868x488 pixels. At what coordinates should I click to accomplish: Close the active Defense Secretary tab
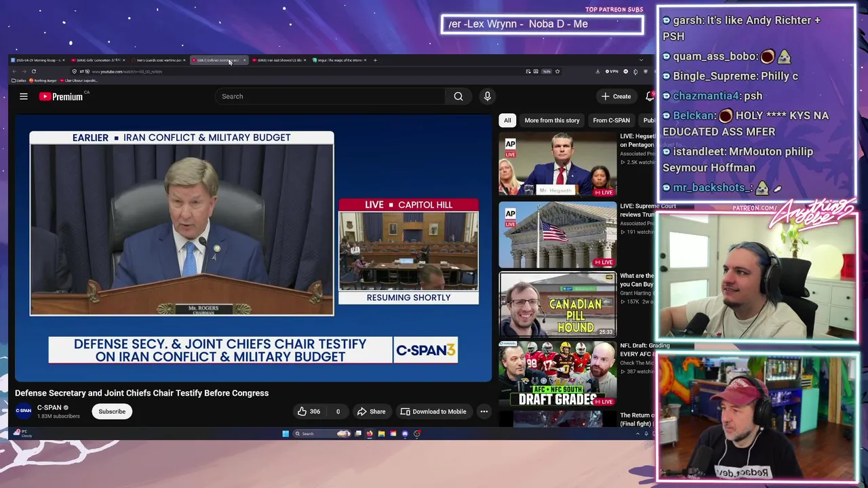tap(244, 60)
